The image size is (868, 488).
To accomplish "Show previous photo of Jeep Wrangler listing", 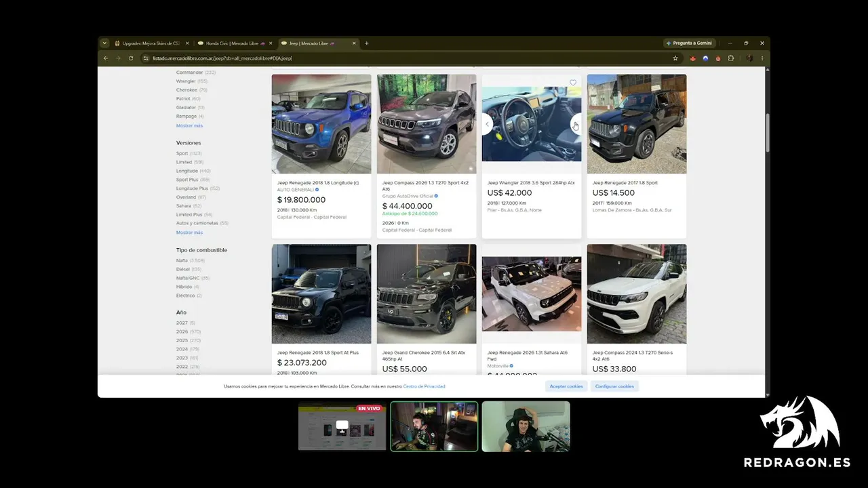I will point(487,124).
